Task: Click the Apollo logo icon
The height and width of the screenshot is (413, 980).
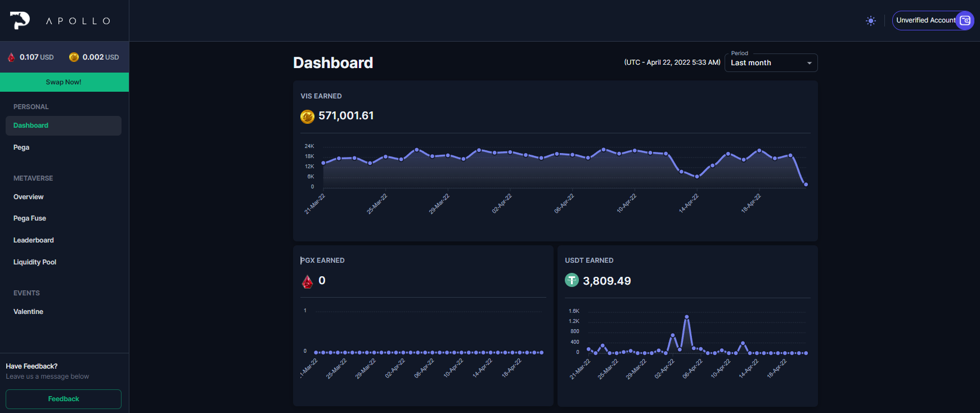Action: [20, 20]
